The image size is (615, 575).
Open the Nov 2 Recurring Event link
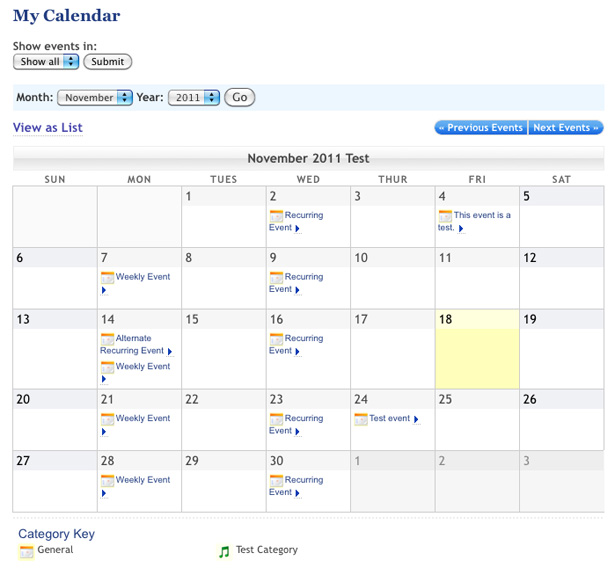click(296, 221)
